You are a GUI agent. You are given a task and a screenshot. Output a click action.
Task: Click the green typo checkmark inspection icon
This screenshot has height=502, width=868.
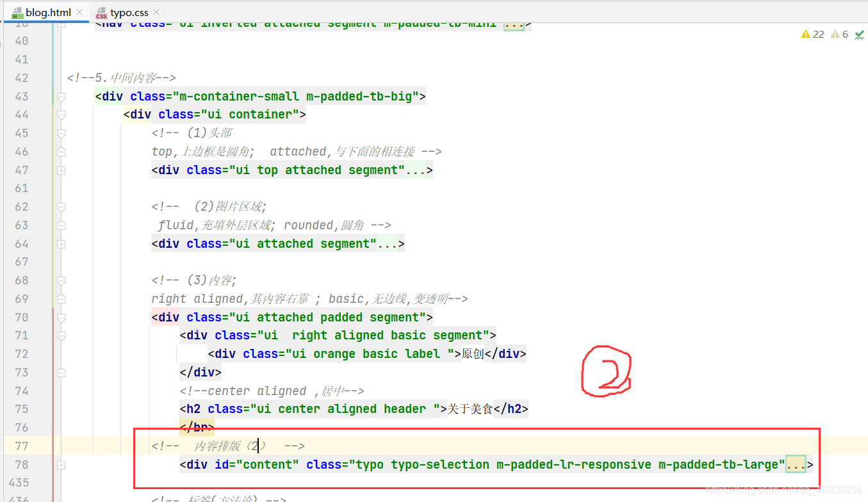858,35
